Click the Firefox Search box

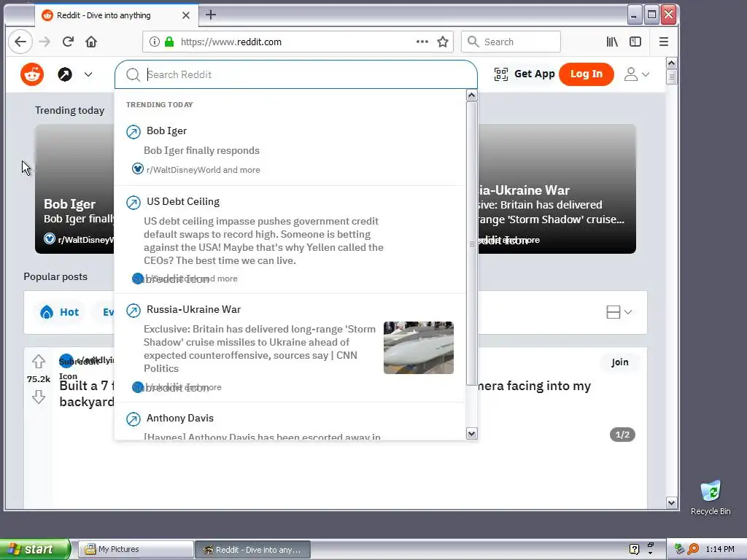(x=511, y=42)
